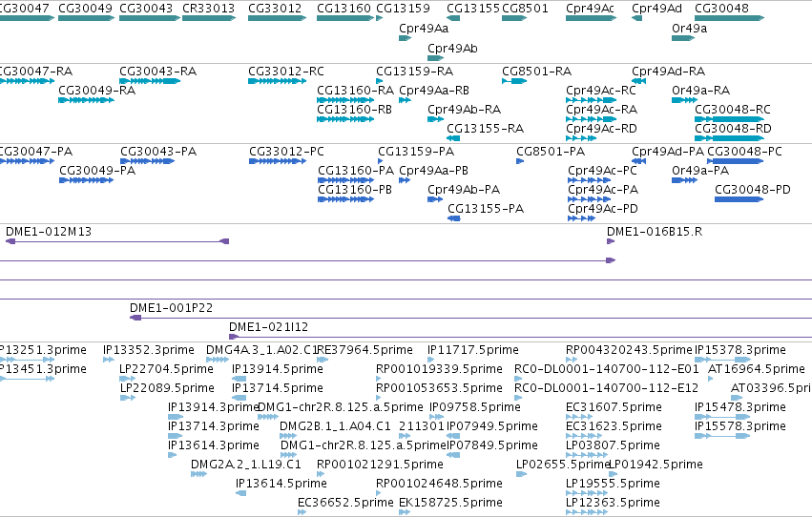Select transcript Or49a-RA
This screenshot has height=517, width=812.
(x=684, y=100)
